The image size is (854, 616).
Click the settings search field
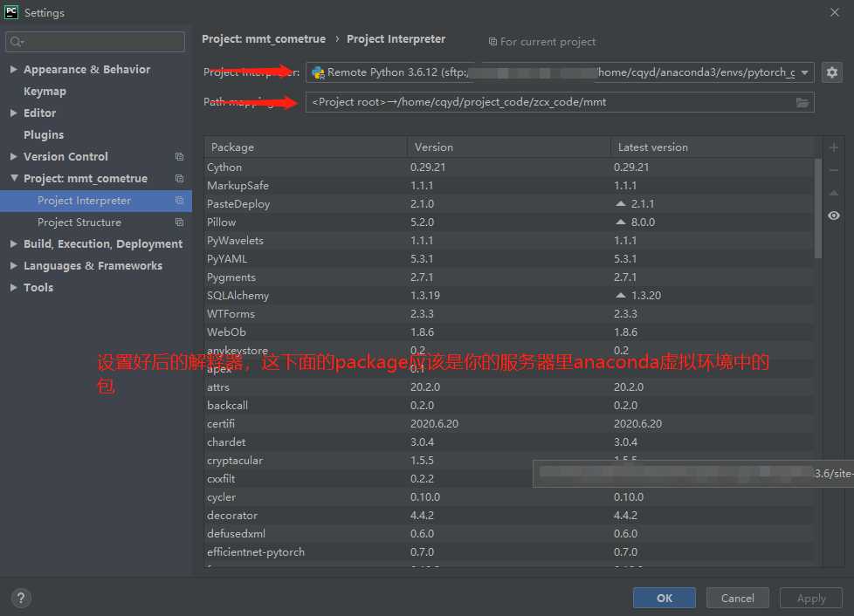[96, 41]
